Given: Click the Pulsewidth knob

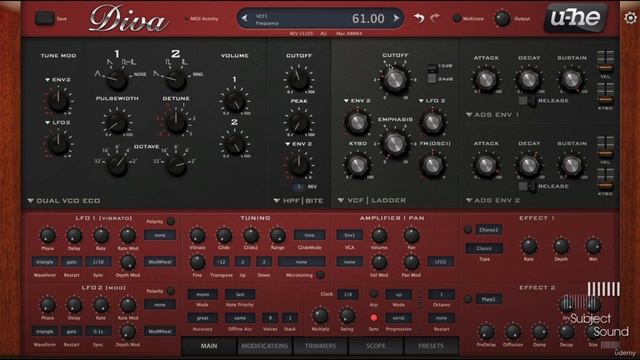Looking at the screenshot, I should [x=117, y=122].
